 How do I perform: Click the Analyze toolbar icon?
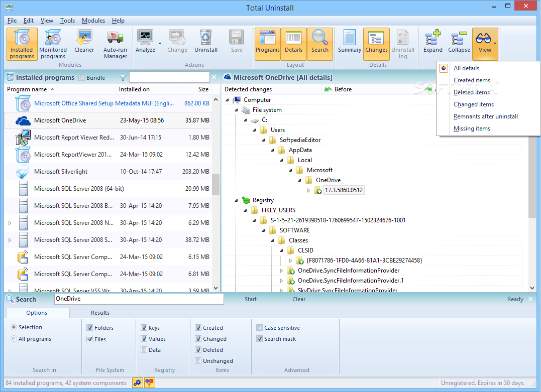pos(145,37)
